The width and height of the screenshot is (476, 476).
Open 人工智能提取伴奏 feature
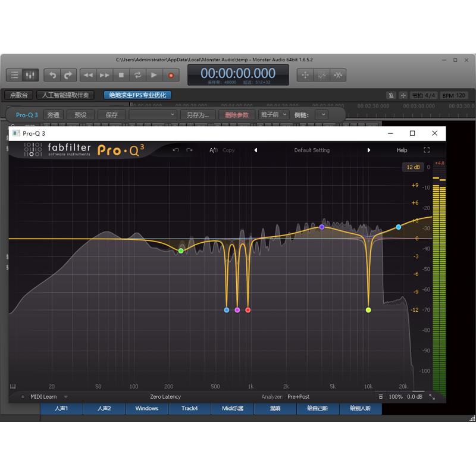click(65, 95)
